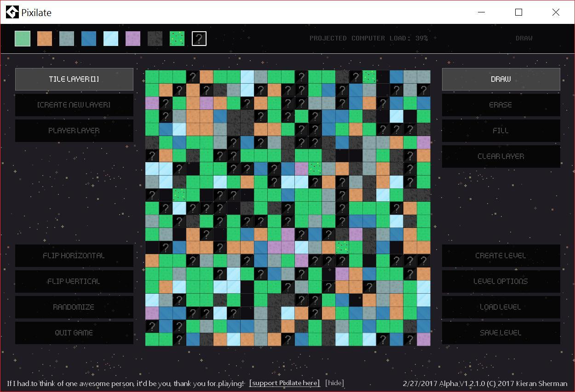The image size is (575, 392).
Task: Click the PROJECTED COMPUTER LOAD: 39% readout
Action: (368, 38)
